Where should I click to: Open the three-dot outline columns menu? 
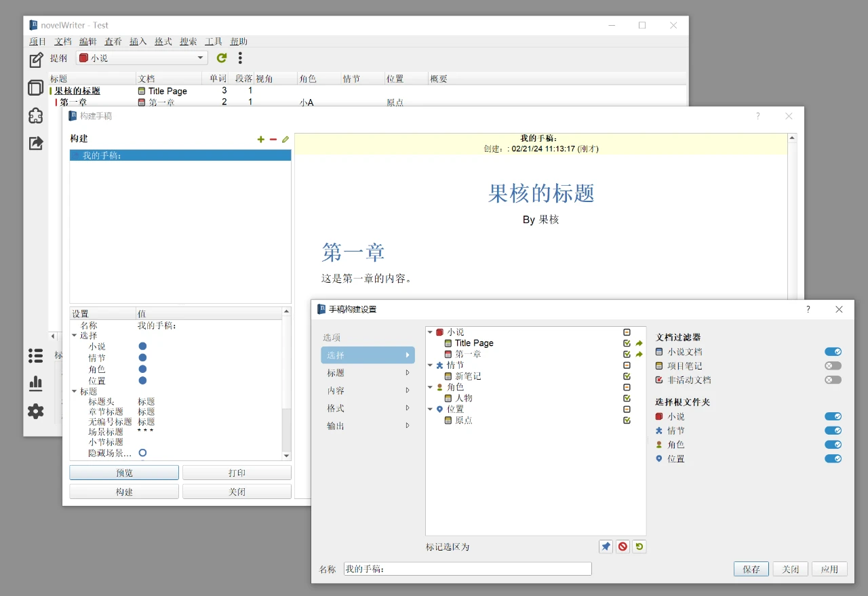pyautogui.click(x=240, y=58)
